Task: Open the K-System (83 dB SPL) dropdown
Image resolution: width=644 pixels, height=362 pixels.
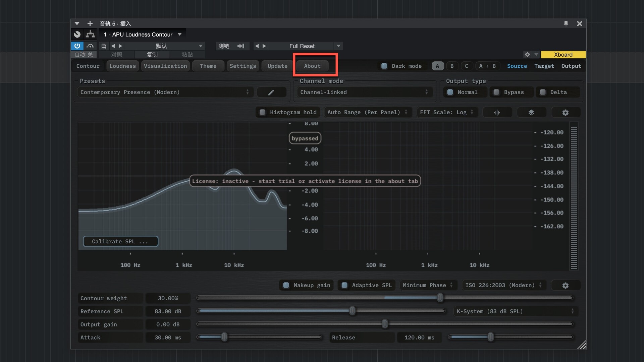Action: pyautogui.click(x=515, y=311)
